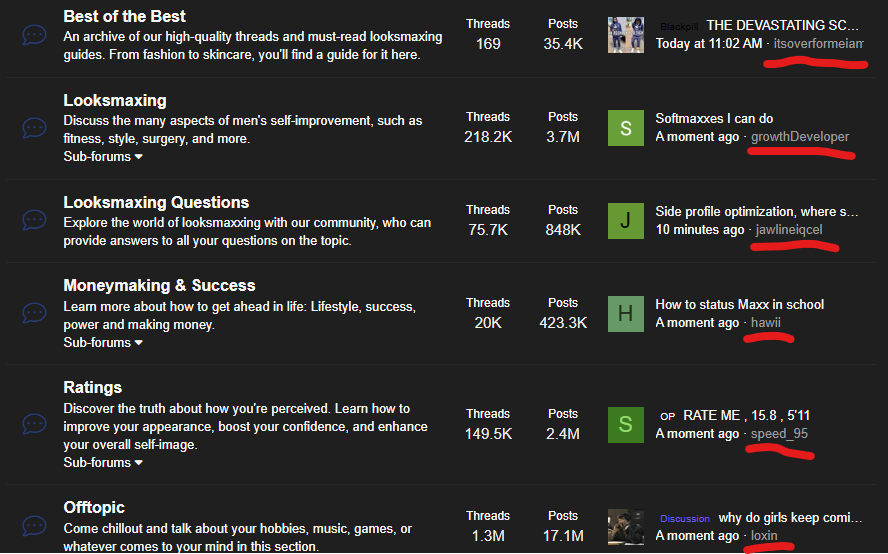Click the Offtopic forum chat bubble icon
This screenshot has width=888, height=554.
pyautogui.click(x=34, y=526)
